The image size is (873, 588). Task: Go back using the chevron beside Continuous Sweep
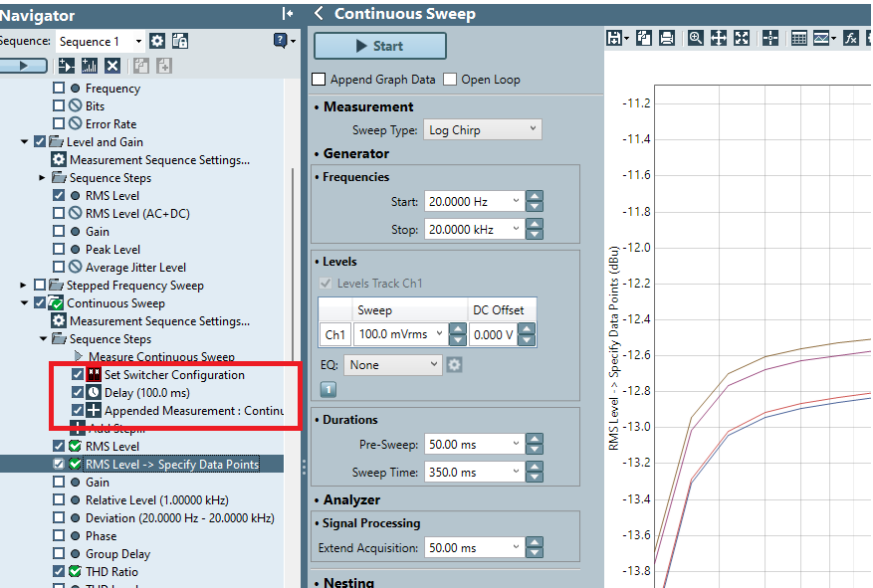pyautogui.click(x=319, y=13)
